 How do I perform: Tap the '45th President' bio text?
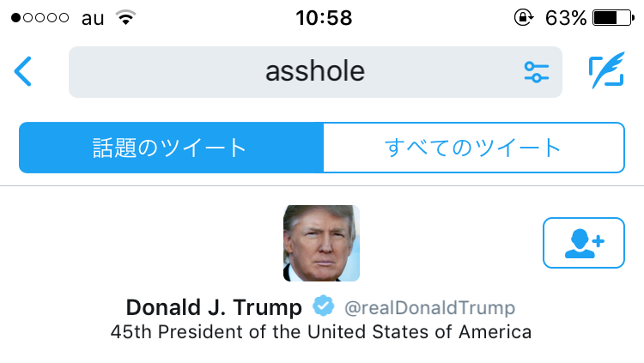tap(321, 332)
